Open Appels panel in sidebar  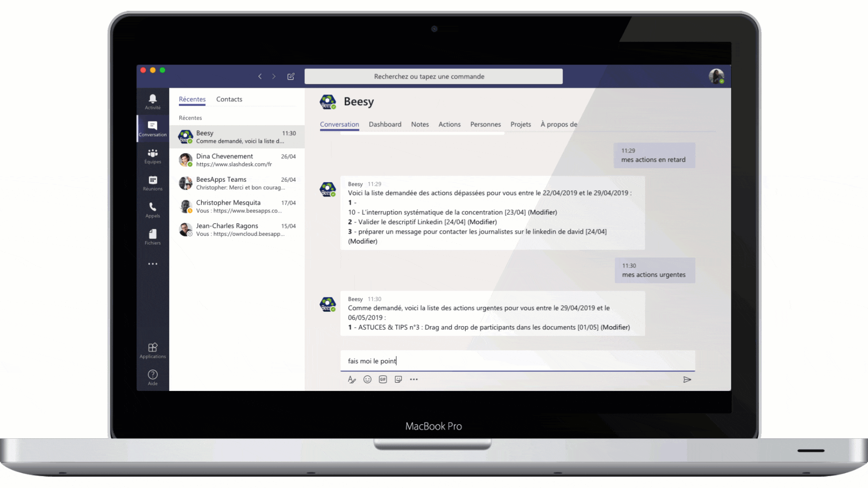pyautogui.click(x=153, y=210)
